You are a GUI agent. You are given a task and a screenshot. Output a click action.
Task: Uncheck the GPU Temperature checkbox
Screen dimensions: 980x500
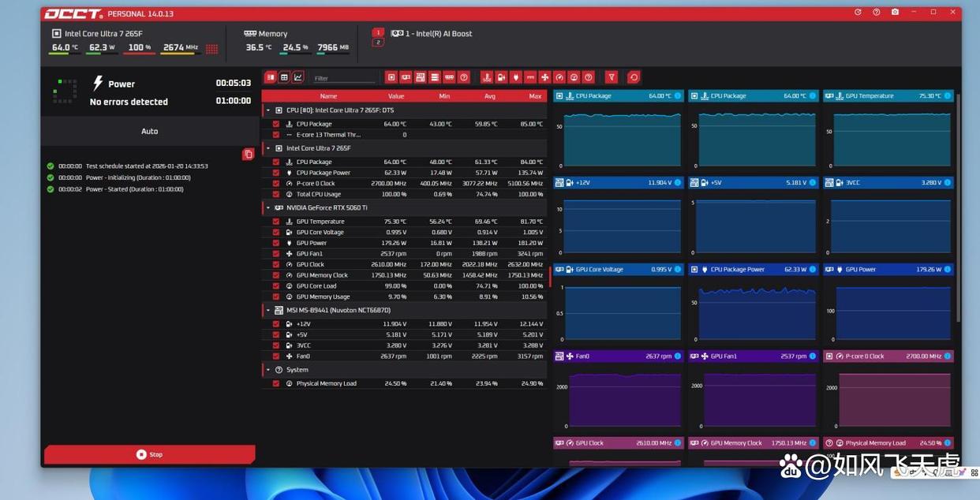point(275,222)
